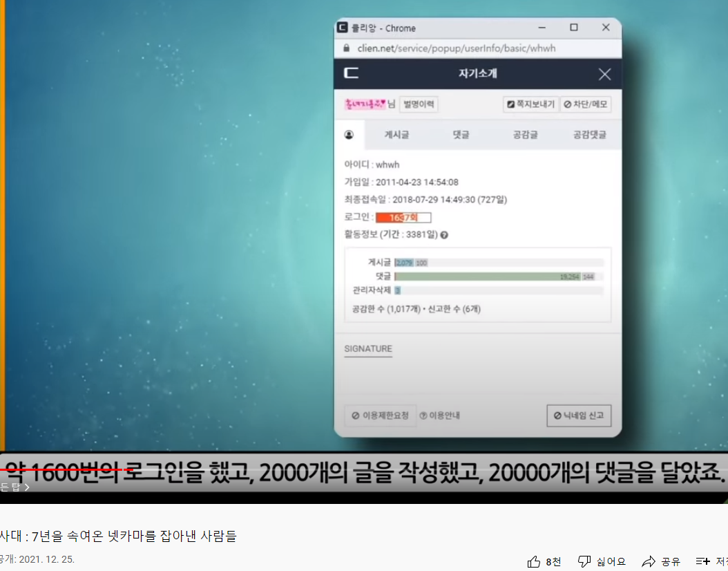Viewport: 728px width, 571px height.
Task: Click the 가입일 2011-04-23 text
Action: point(401,182)
